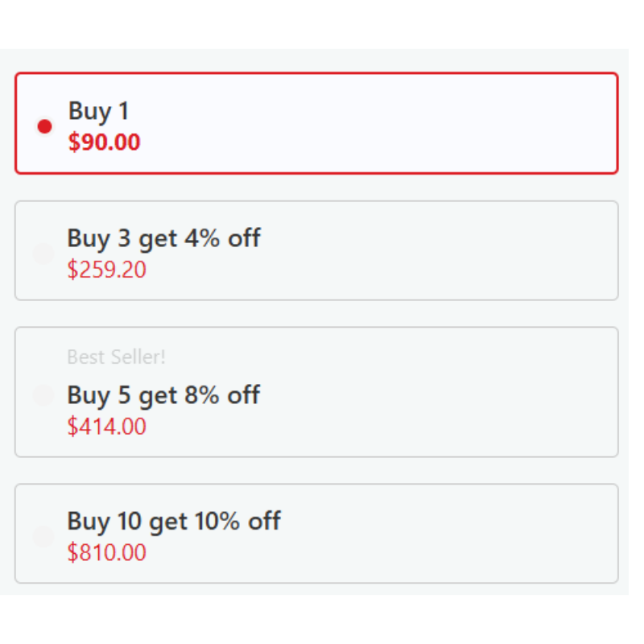
Task: Click the $90.00 price
Action: [105, 142]
